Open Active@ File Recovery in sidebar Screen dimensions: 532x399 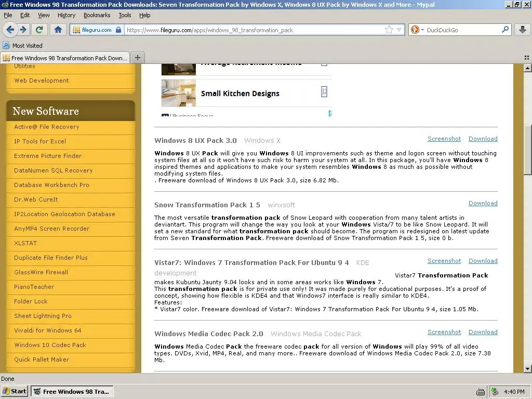point(46,127)
